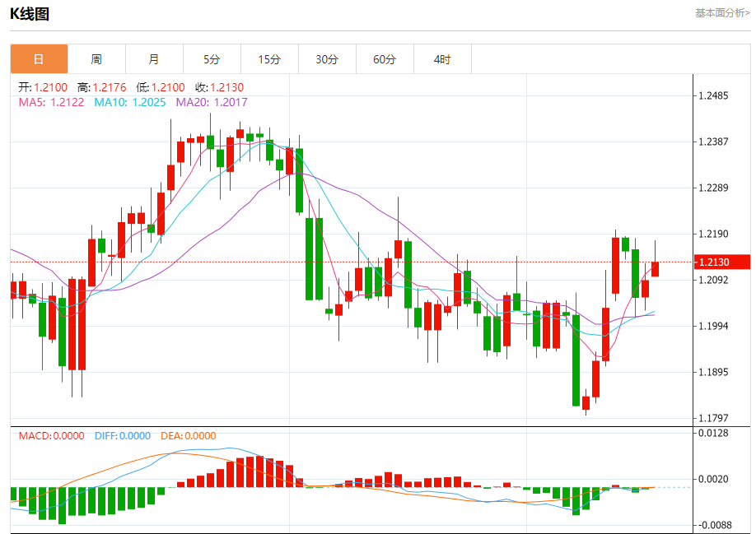Click the K线图 heading

pyautogui.click(x=30, y=14)
